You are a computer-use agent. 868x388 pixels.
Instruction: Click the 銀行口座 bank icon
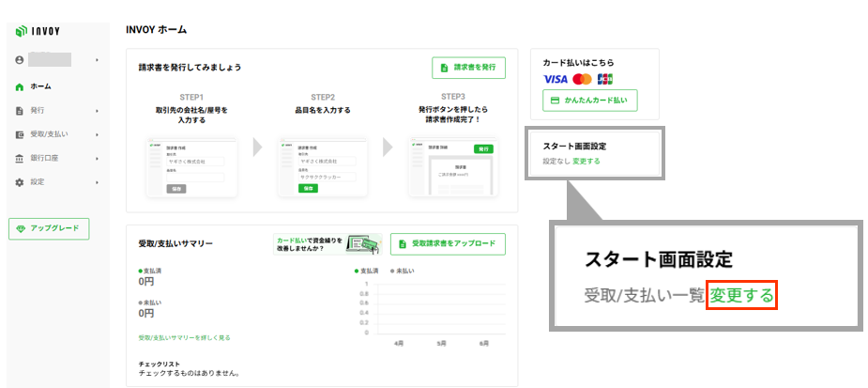point(20,159)
